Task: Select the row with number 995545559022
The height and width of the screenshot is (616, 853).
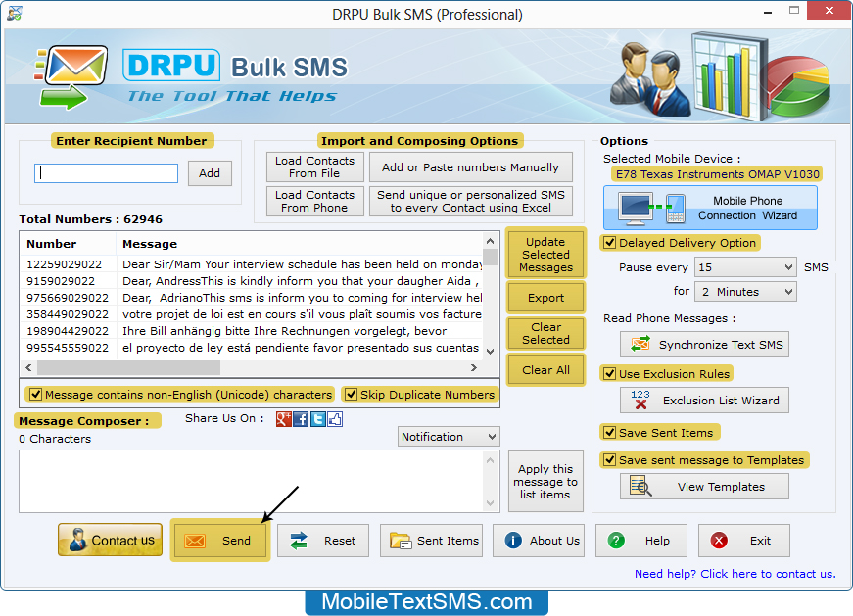Action: (x=252, y=348)
